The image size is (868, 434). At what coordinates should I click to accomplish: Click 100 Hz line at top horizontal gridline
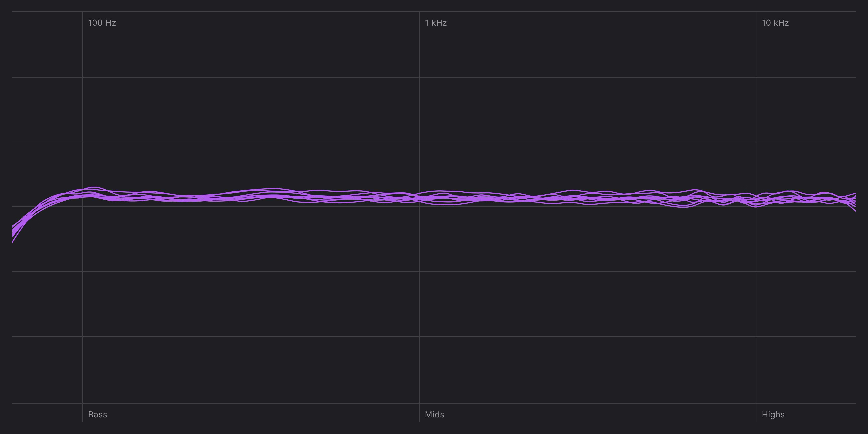pyautogui.click(x=83, y=12)
